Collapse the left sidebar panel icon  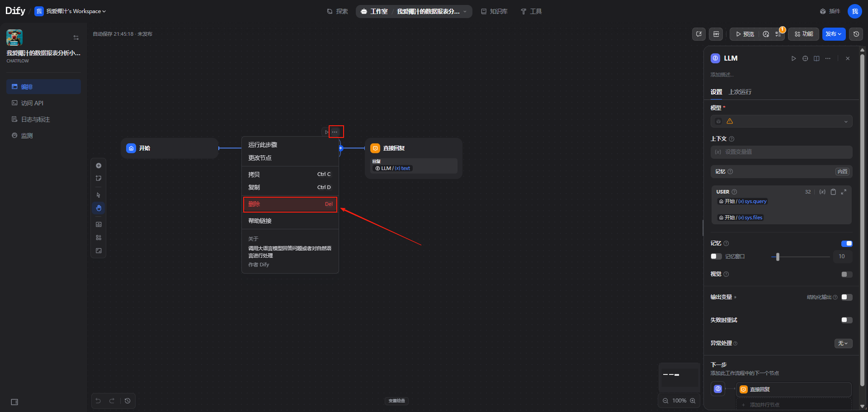pyautogui.click(x=14, y=402)
